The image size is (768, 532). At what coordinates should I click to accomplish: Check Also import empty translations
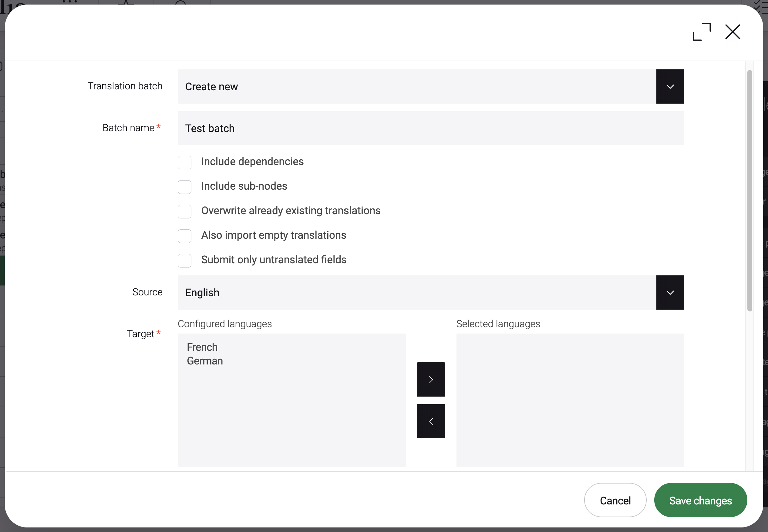point(184,236)
